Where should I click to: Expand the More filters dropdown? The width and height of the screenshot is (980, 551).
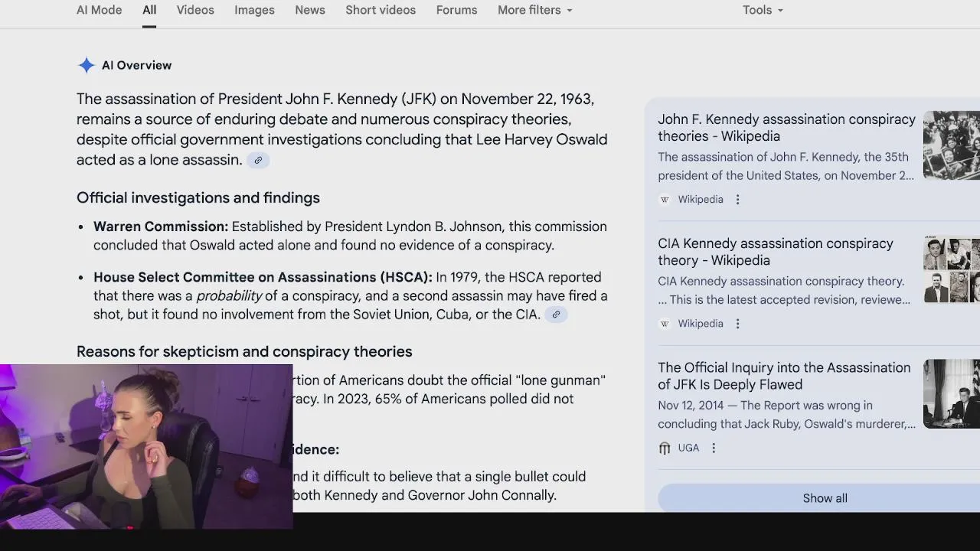535,10
